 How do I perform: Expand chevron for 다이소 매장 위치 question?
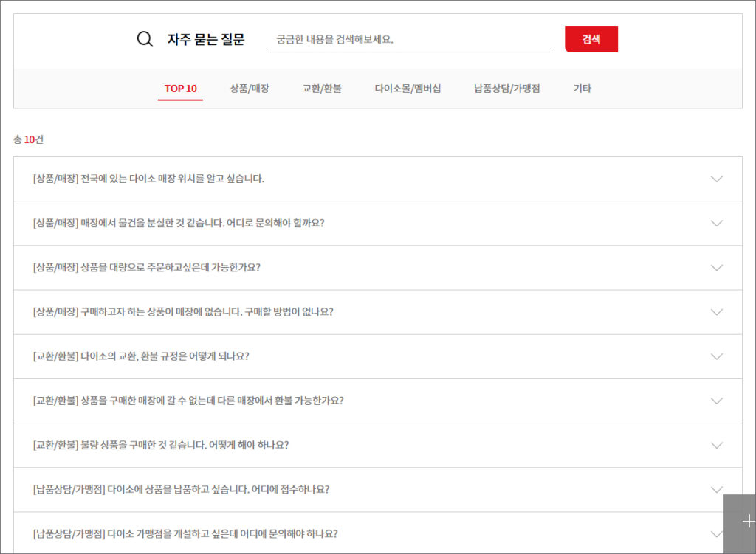pyautogui.click(x=715, y=179)
